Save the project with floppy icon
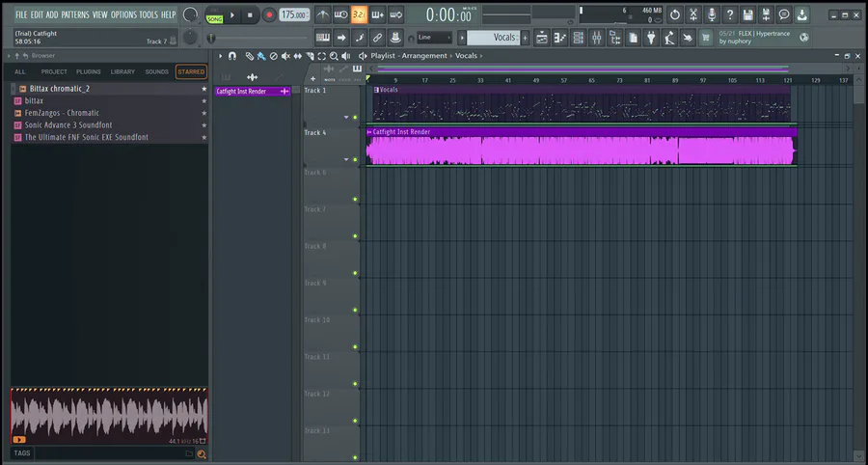868x465 pixels. tap(747, 14)
